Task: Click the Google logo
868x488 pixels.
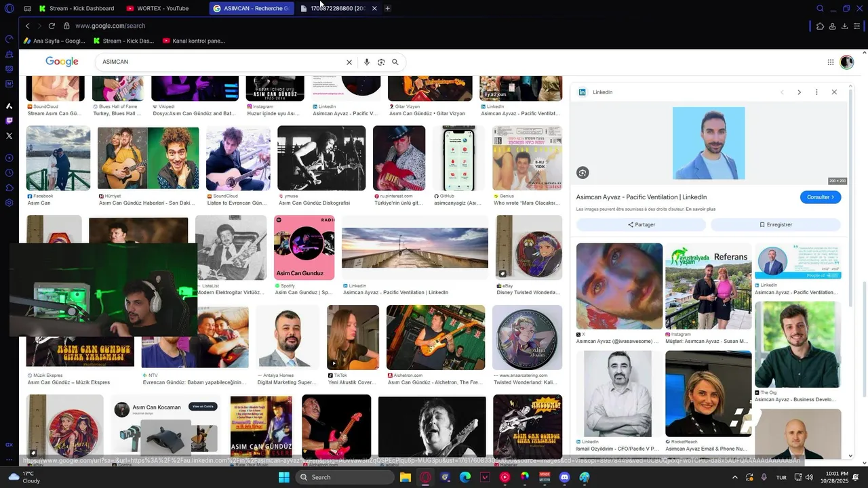Action: point(62,62)
